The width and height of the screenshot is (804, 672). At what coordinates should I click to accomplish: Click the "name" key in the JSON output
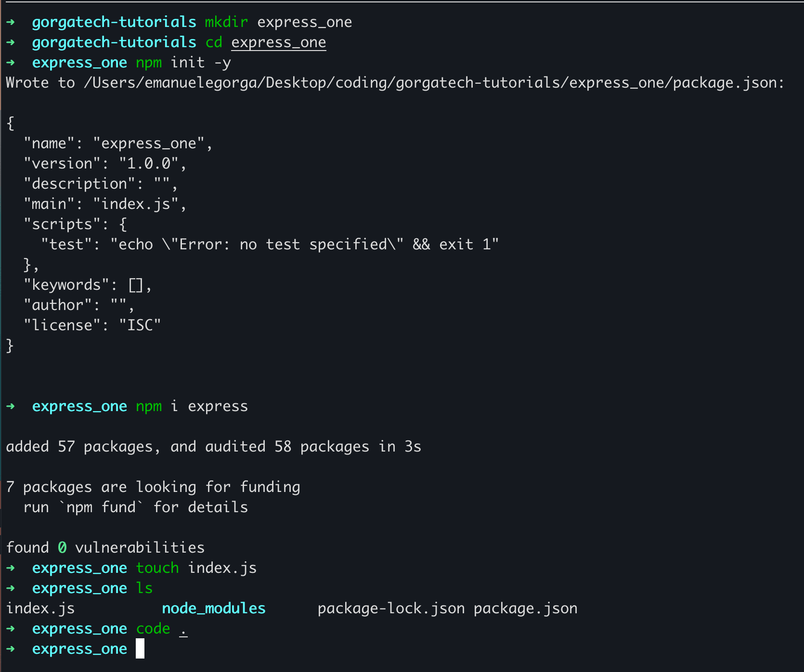coord(49,143)
